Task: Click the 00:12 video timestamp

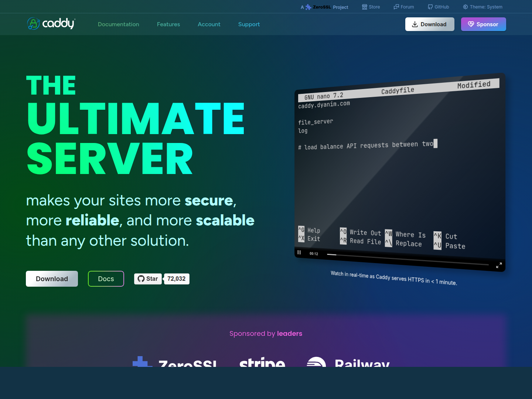Action: (314, 254)
